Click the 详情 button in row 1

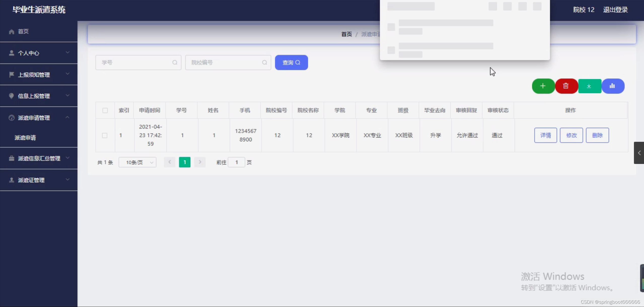[x=546, y=135]
